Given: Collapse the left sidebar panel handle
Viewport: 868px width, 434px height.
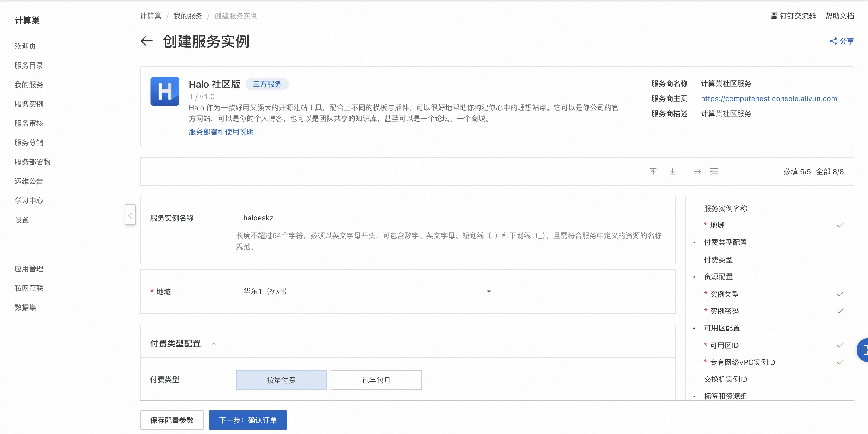Looking at the screenshot, I should pos(130,215).
